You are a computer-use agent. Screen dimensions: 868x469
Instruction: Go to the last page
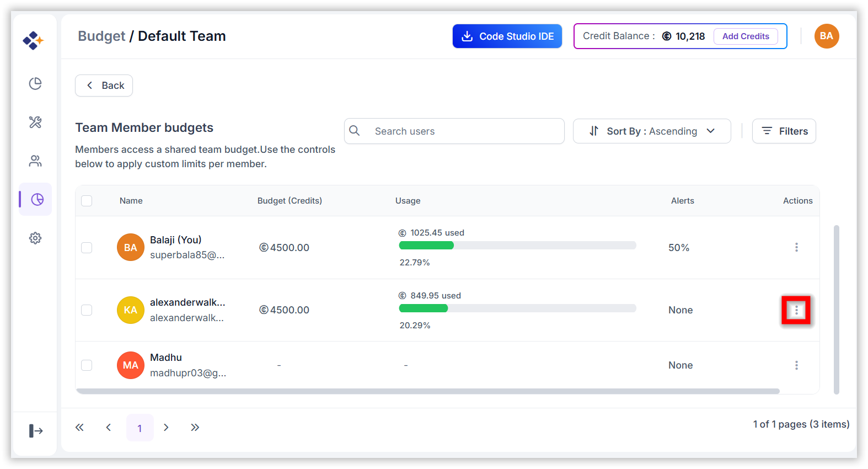195,428
